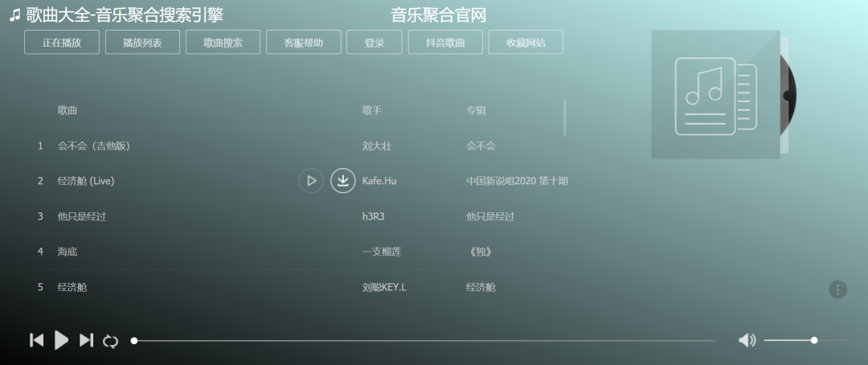Click the song progress bar
This screenshot has width=868, height=365.
click(x=424, y=341)
